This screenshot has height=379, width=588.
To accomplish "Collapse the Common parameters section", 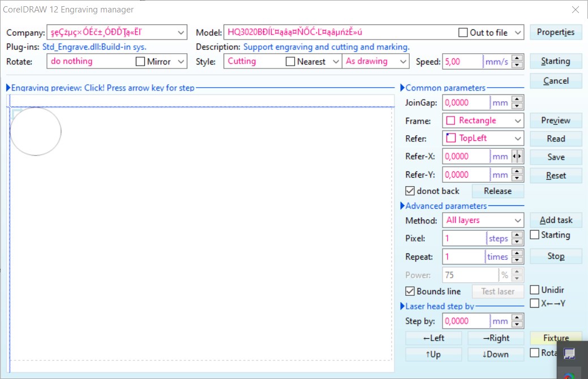I will [402, 88].
